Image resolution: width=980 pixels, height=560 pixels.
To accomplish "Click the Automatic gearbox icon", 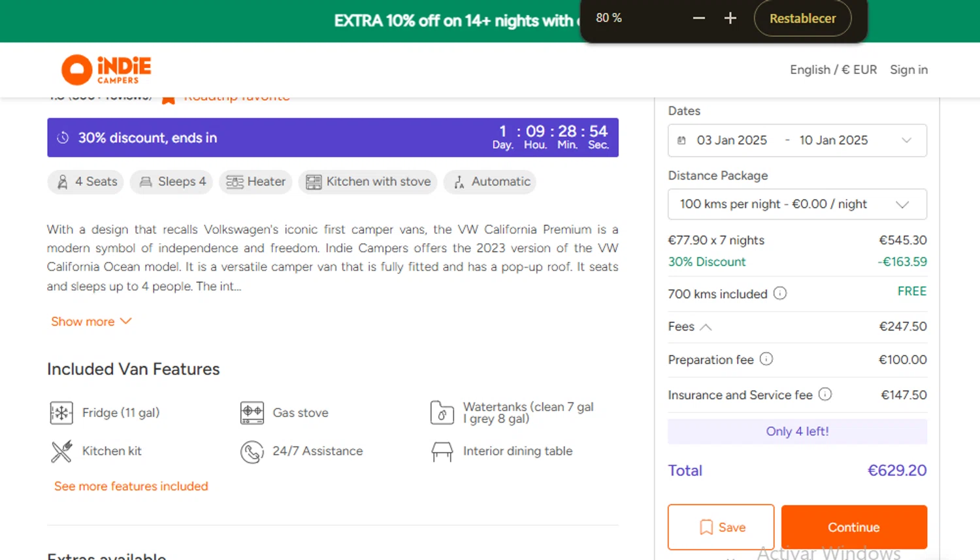I will (x=459, y=182).
